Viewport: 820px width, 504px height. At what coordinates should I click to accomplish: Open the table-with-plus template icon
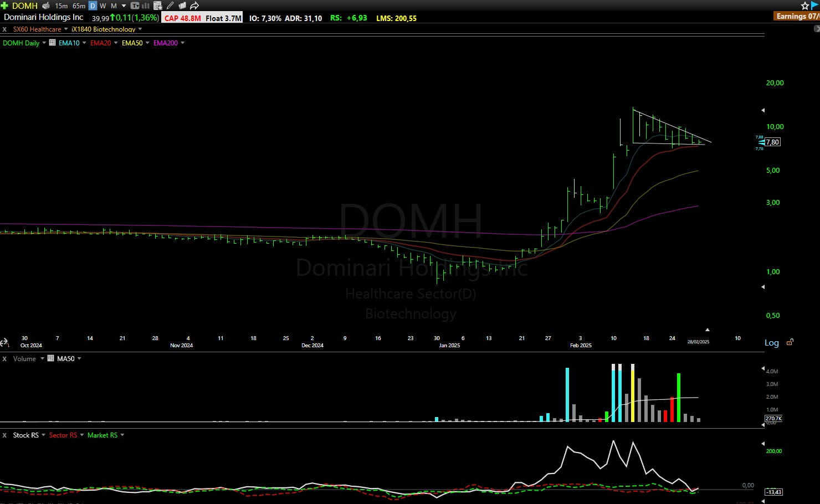pyautogui.click(x=158, y=6)
